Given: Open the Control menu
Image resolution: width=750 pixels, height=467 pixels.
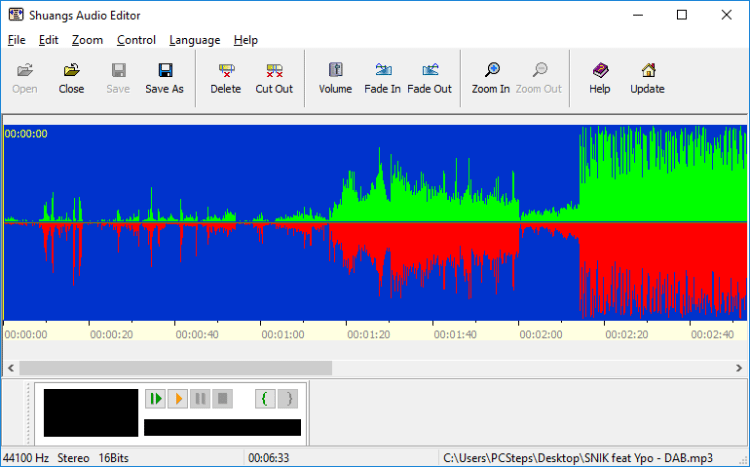Looking at the screenshot, I should [136, 40].
